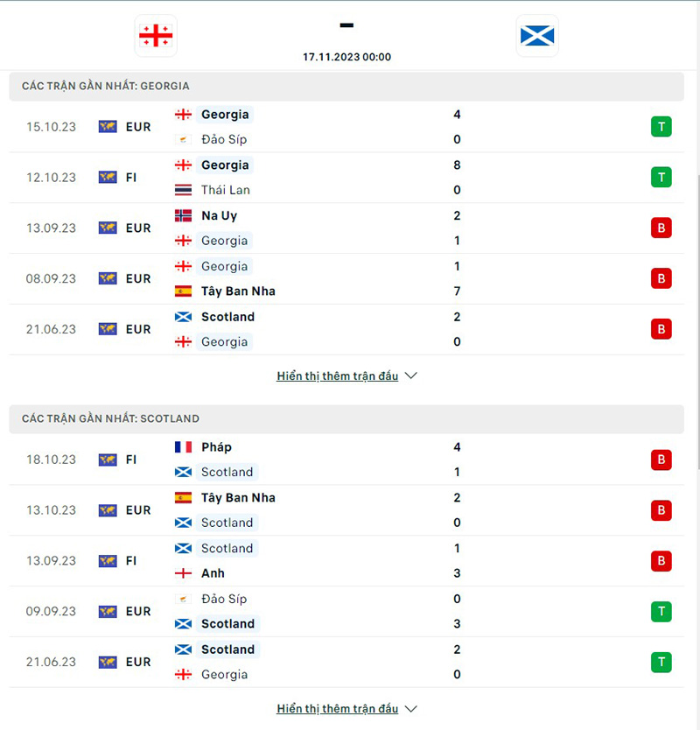Toggle the red B badge on the Na Uy match
Viewport: 700px width, 730px height.
[x=661, y=228]
